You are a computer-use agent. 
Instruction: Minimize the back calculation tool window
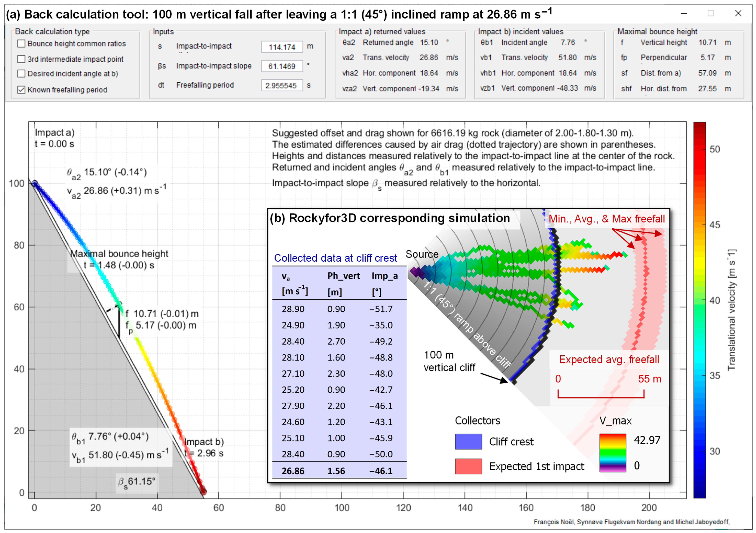(684, 14)
